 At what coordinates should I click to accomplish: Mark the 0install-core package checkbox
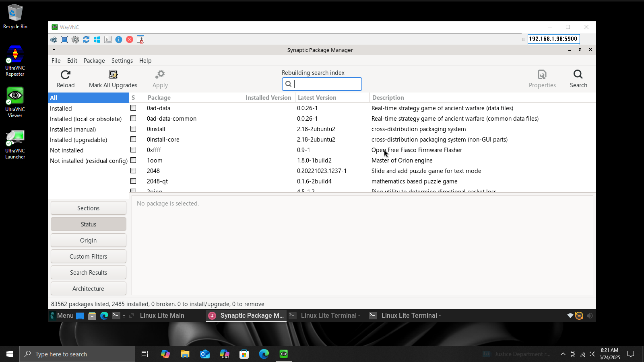click(133, 139)
